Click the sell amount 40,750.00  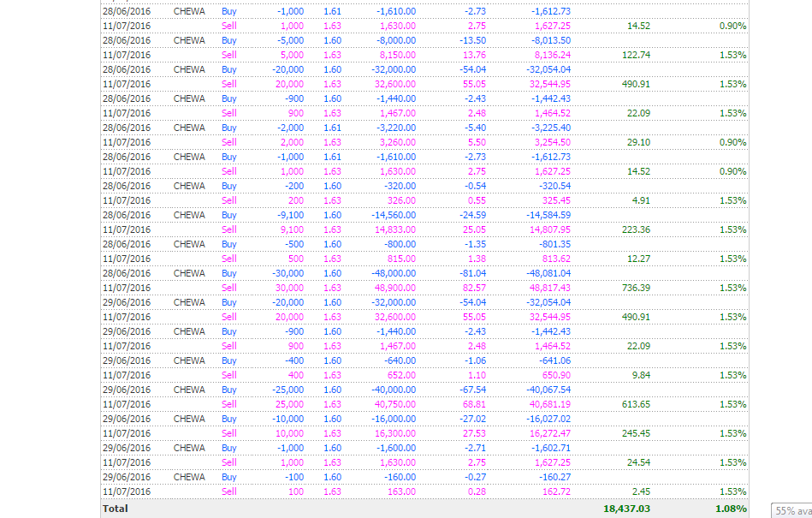coord(395,403)
